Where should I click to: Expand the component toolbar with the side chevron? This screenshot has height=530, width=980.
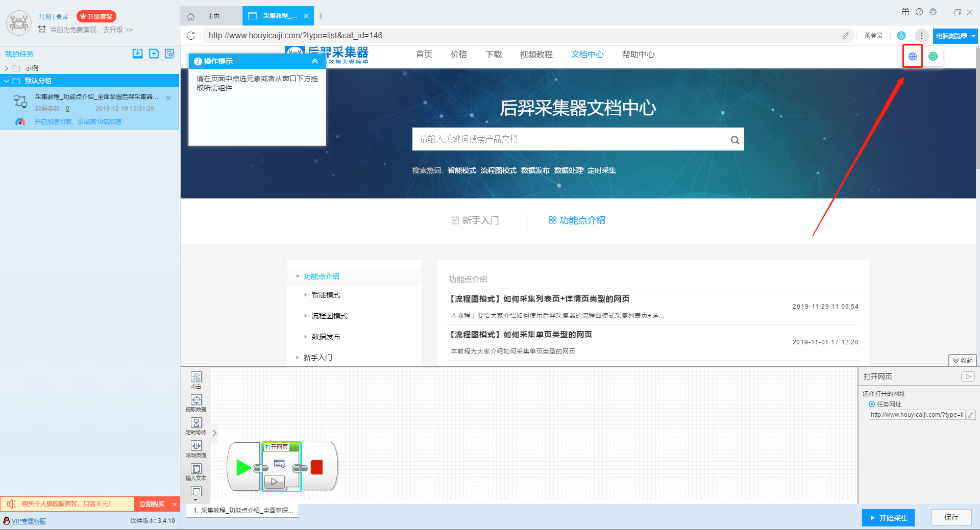tap(214, 433)
